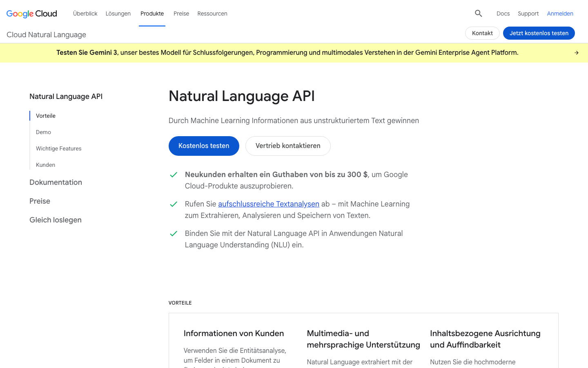This screenshot has height=368, width=588.
Task: Click the Kontakt button
Action: point(482,33)
